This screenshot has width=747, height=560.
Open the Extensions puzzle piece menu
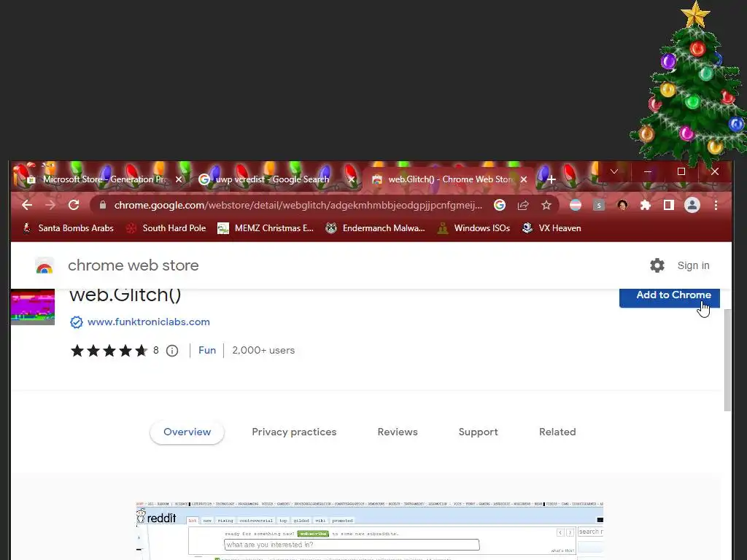click(646, 205)
